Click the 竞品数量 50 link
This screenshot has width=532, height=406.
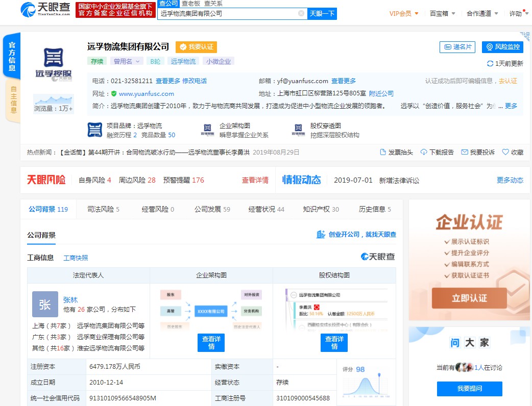point(158,135)
